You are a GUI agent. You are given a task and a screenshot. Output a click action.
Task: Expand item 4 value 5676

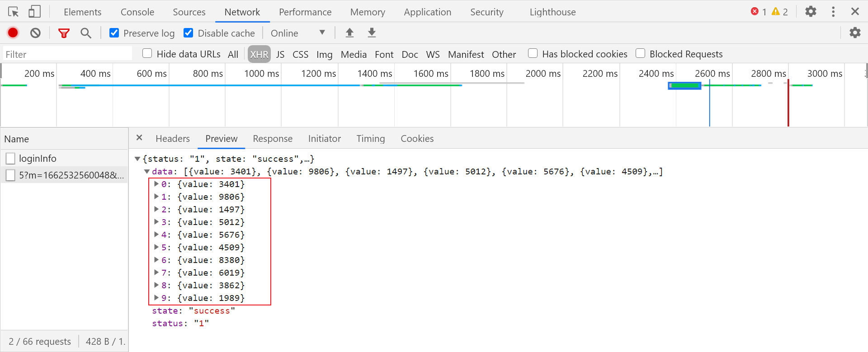[156, 235]
